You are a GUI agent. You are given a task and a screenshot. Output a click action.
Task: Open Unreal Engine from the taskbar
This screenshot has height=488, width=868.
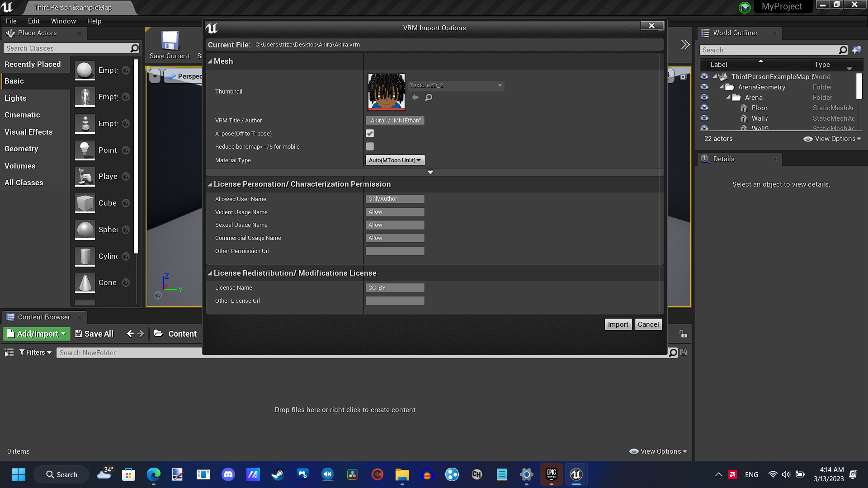[x=576, y=474]
